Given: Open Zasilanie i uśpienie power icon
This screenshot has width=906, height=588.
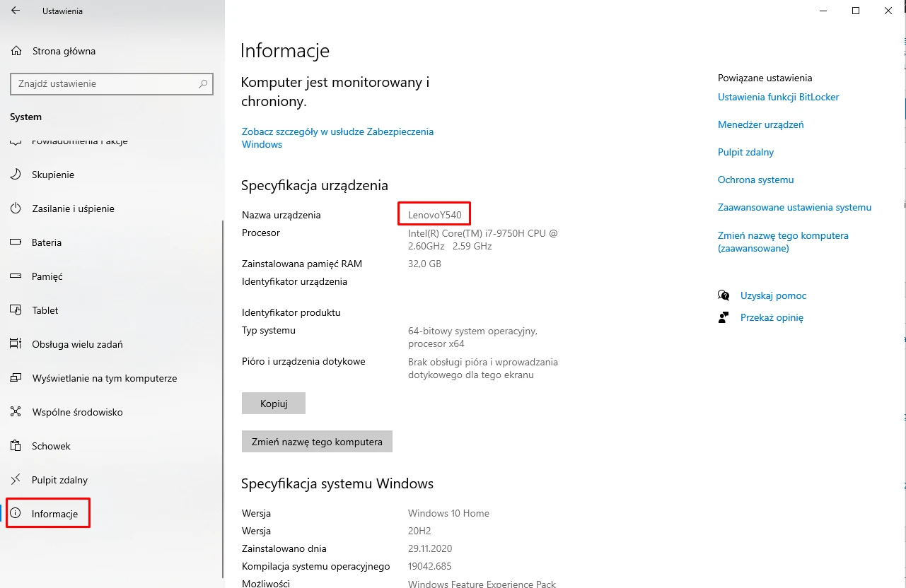Looking at the screenshot, I should (x=16, y=208).
